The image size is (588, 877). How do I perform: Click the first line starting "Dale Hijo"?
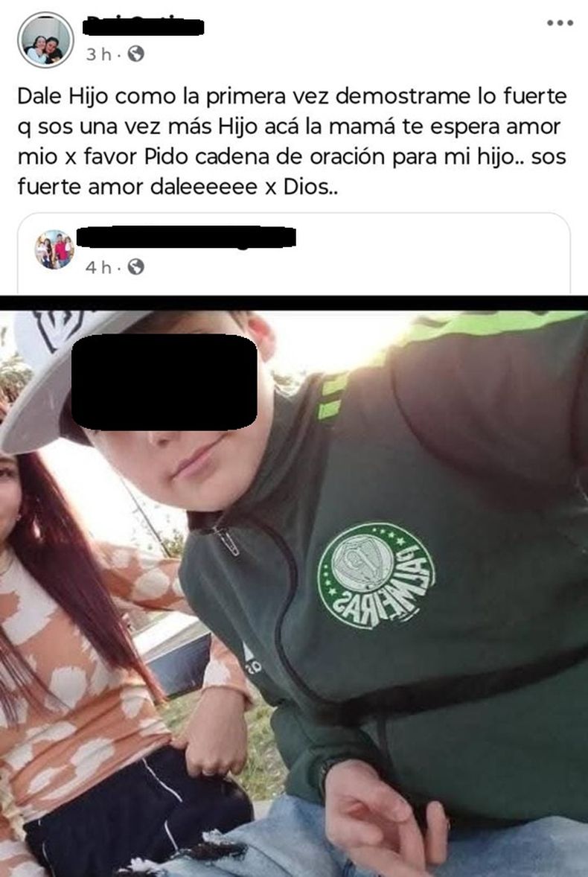293,96
